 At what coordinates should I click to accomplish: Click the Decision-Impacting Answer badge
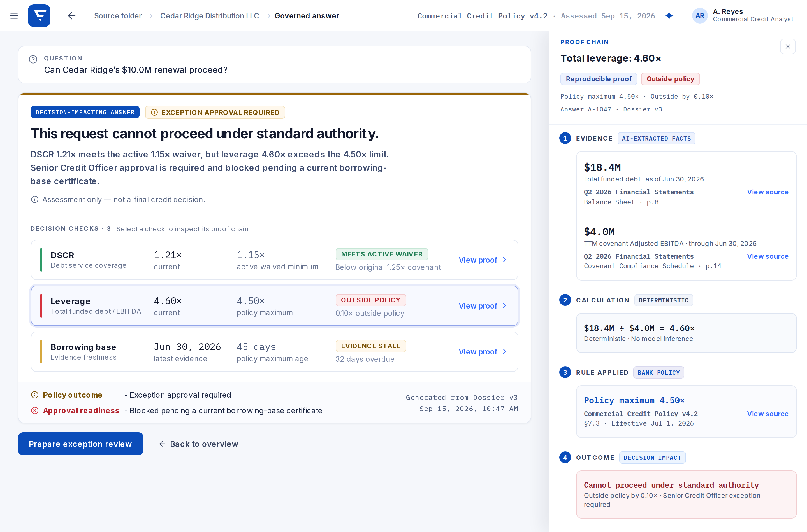(x=85, y=112)
